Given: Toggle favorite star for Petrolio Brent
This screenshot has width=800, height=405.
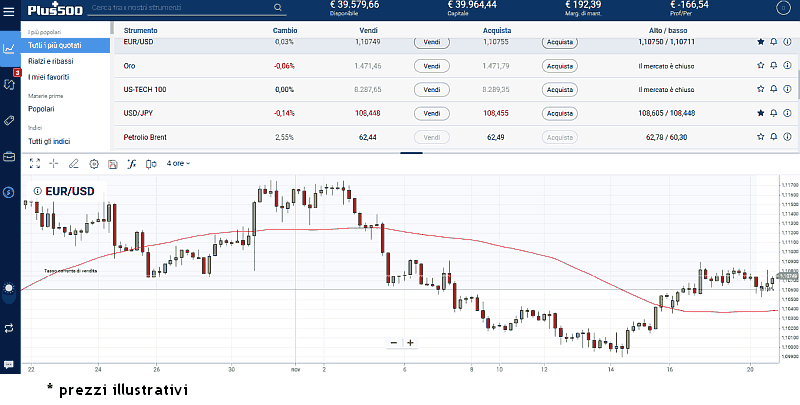Looking at the screenshot, I should pos(760,136).
